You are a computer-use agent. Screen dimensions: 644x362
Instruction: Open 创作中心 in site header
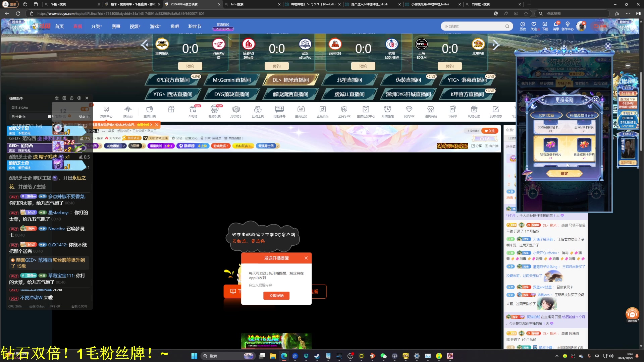(568, 26)
